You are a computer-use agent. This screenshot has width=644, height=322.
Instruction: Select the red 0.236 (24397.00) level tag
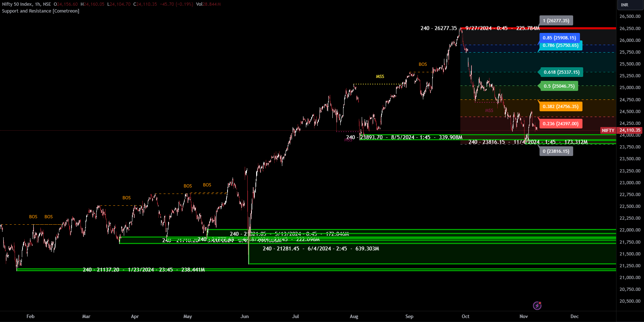(x=560, y=124)
